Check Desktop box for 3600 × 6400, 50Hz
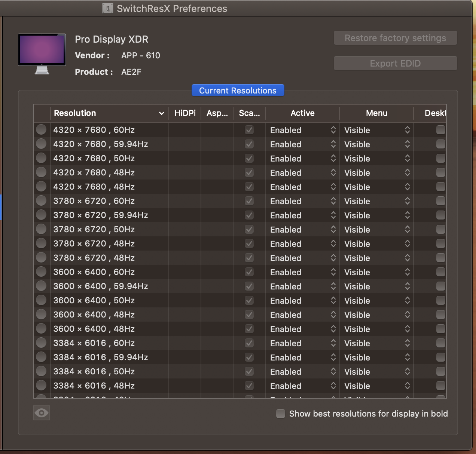The image size is (476, 454). (x=441, y=300)
